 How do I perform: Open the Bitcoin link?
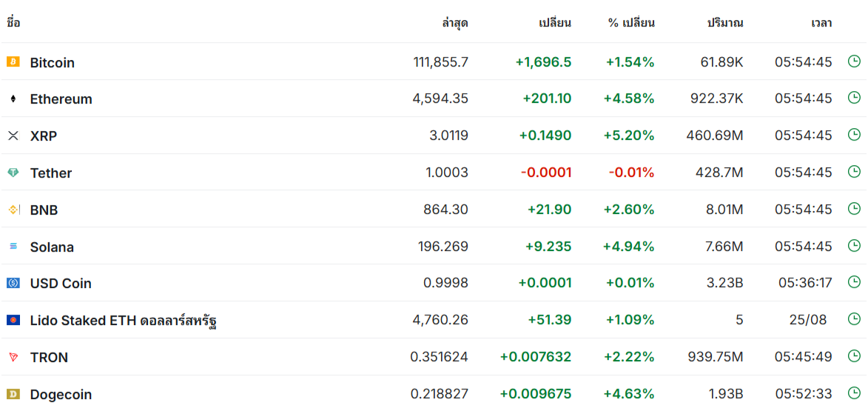coord(52,62)
